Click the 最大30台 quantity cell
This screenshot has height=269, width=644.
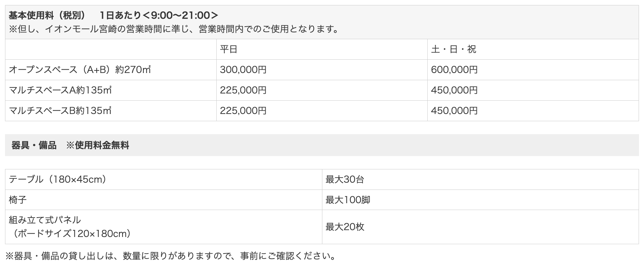tap(345, 179)
